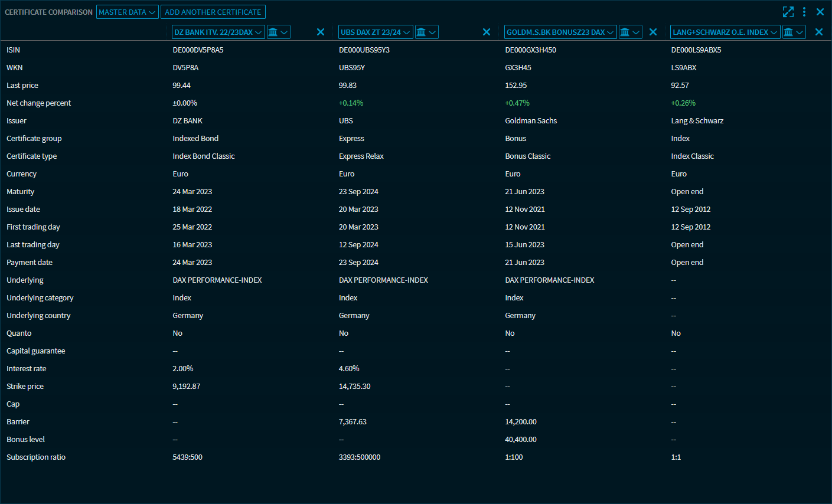Open exchange selector for UBS certificate
Viewport: 832px width, 504px height.
[x=426, y=32]
